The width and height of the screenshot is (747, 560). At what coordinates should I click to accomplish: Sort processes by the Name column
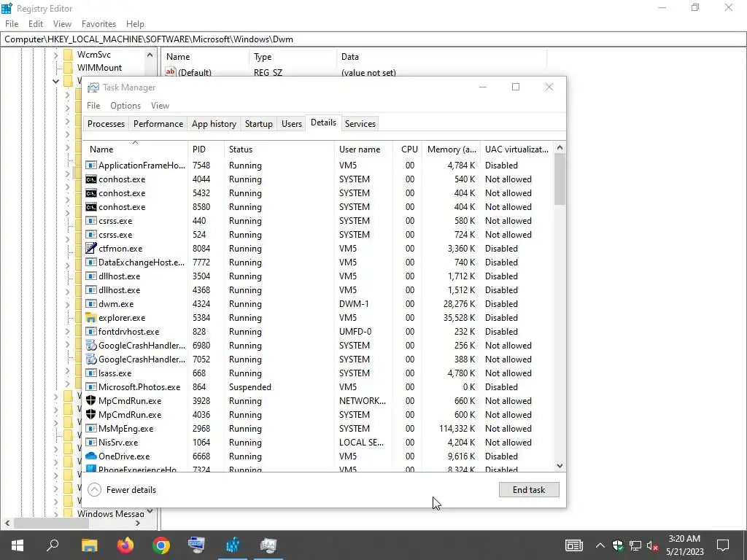click(135, 149)
